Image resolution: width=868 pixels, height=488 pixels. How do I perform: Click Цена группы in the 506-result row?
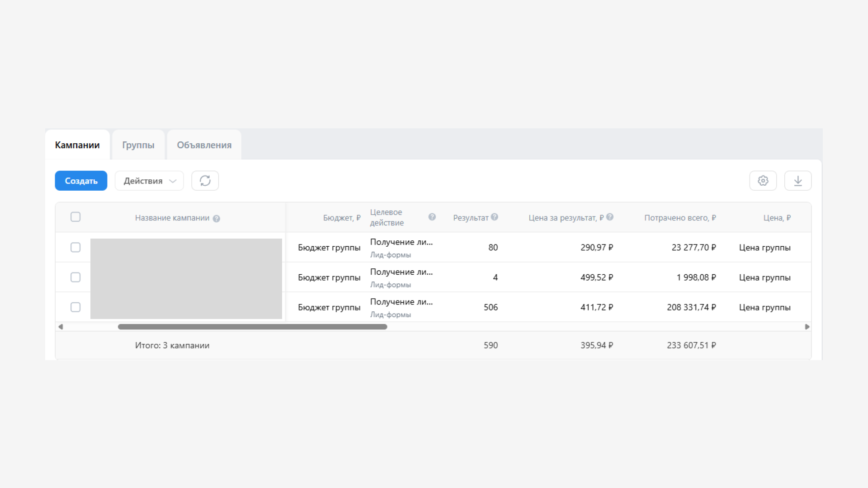[765, 307]
